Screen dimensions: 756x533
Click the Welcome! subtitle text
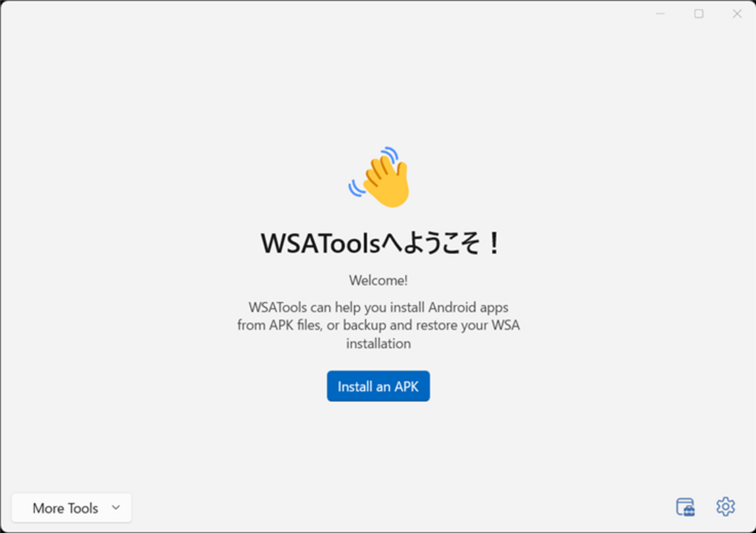click(x=378, y=280)
